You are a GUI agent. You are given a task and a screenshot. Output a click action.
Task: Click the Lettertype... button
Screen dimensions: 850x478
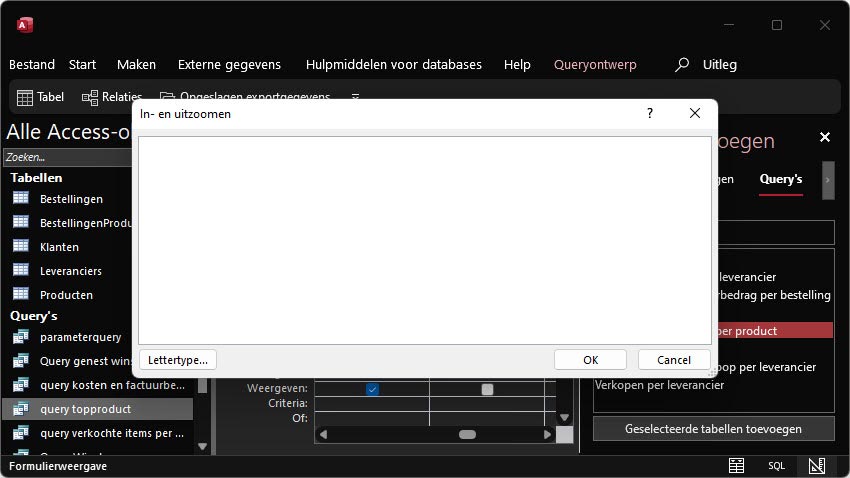pos(178,360)
